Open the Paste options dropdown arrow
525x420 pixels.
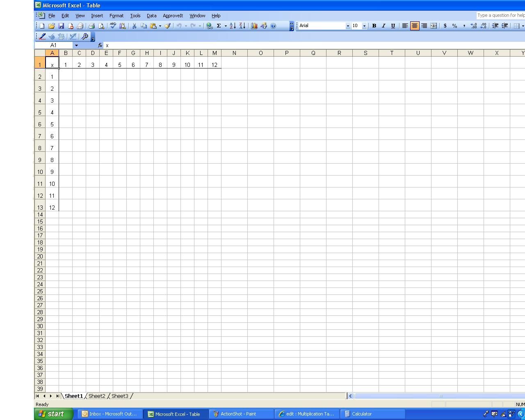160,25
